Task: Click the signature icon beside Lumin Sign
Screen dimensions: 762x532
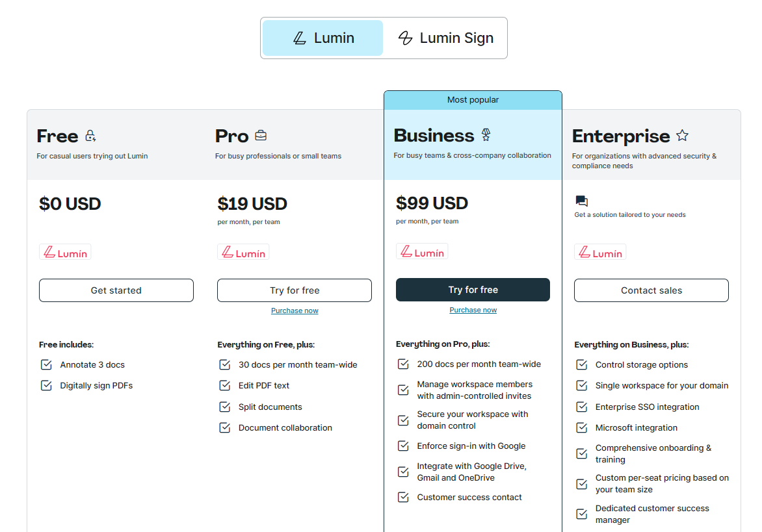Action: coord(405,38)
